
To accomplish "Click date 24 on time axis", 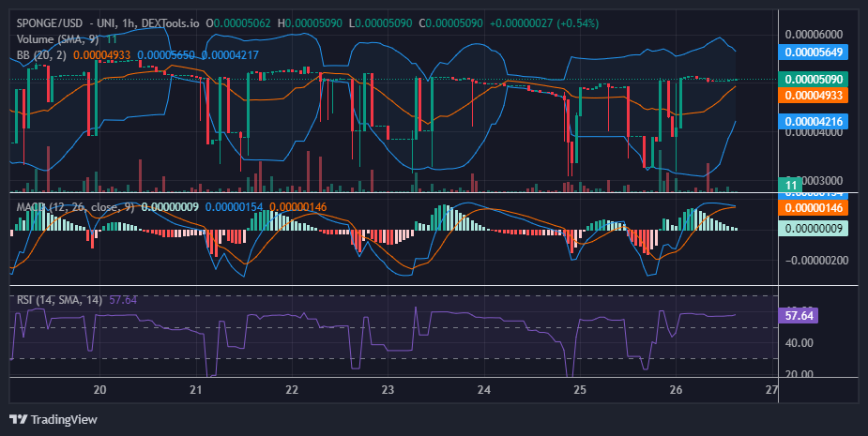I will 484,389.
